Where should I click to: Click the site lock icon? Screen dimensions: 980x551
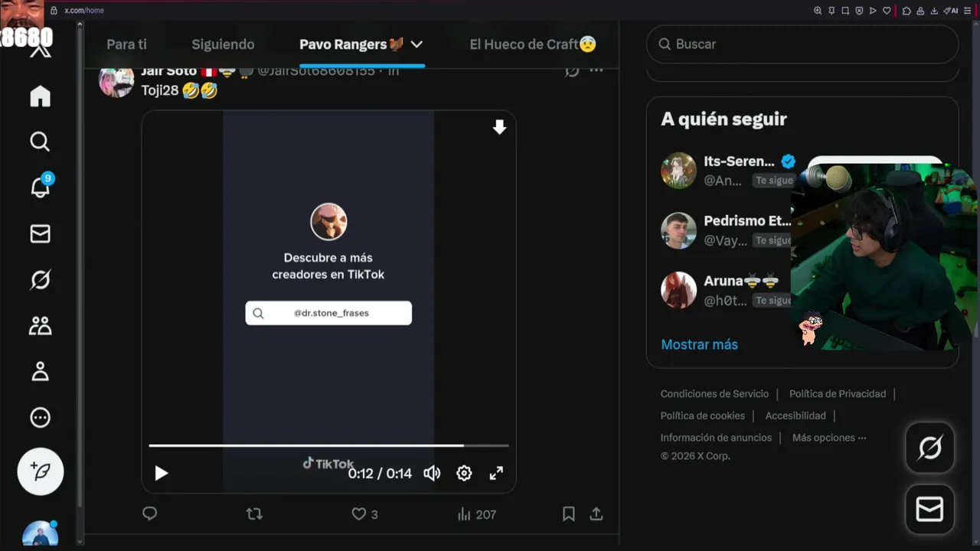pyautogui.click(x=54, y=11)
